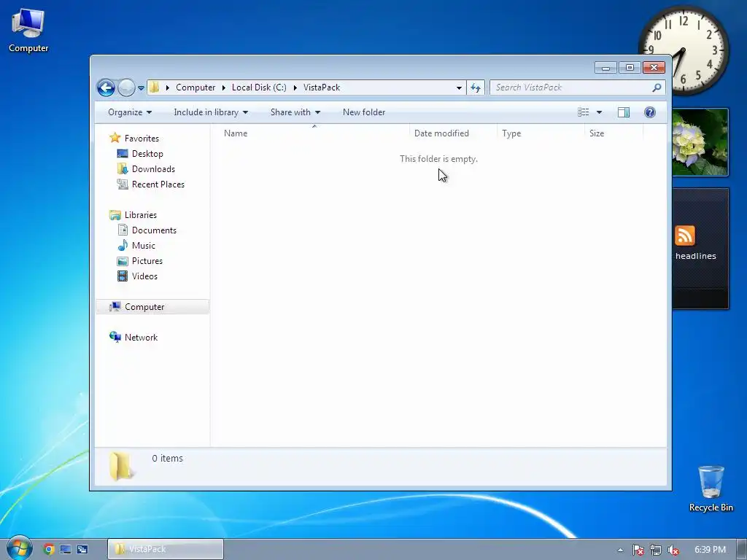Open the Action Center flag icon
This screenshot has height=560, width=747.
click(638, 550)
